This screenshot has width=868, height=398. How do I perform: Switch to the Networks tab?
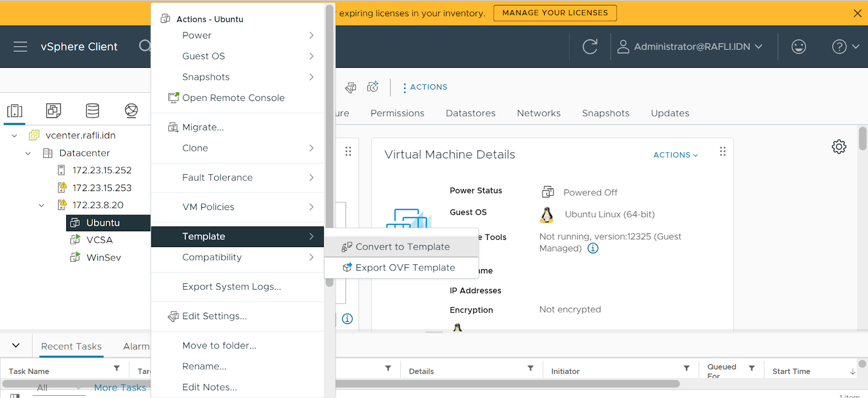(x=539, y=113)
